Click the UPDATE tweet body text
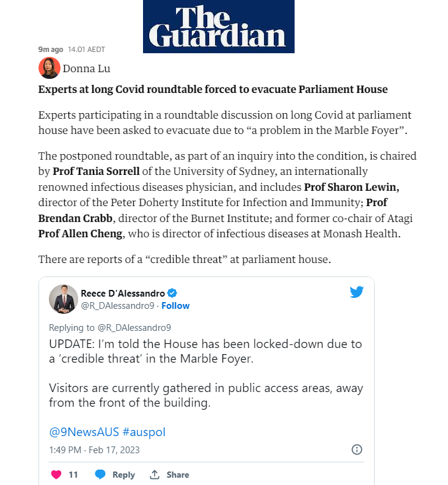The height and width of the screenshot is (485, 448). [x=205, y=351]
